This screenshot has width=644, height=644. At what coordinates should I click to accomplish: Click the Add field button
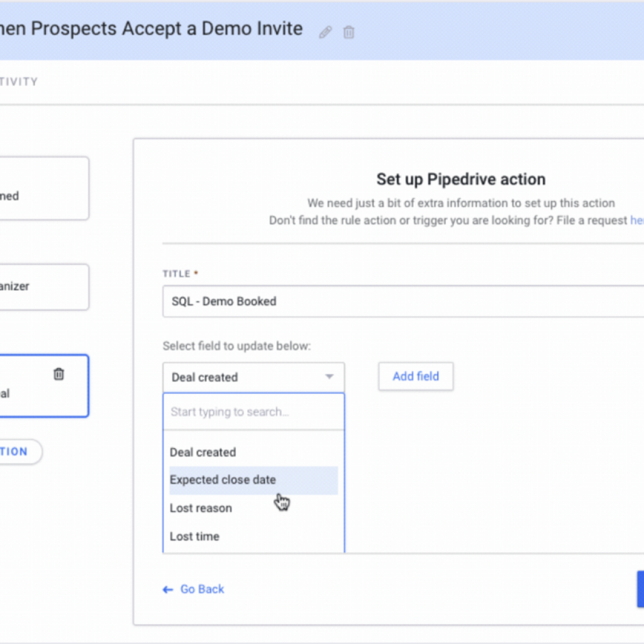(x=416, y=376)
